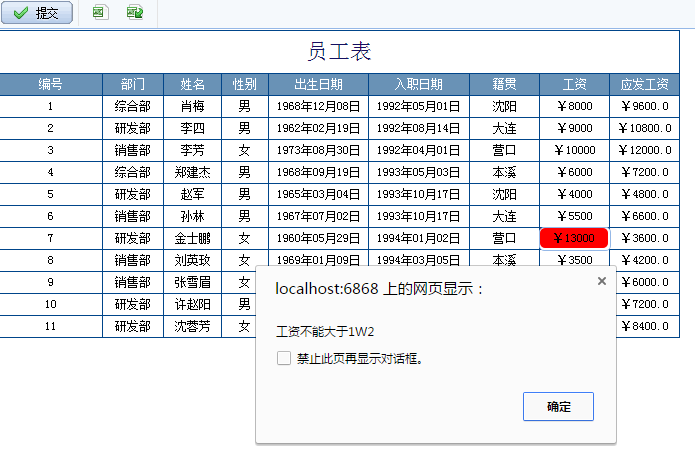Viewport: 695px width, 449px height.
Task: Click the 部门 cell in row 3
Action: point(133,150)
